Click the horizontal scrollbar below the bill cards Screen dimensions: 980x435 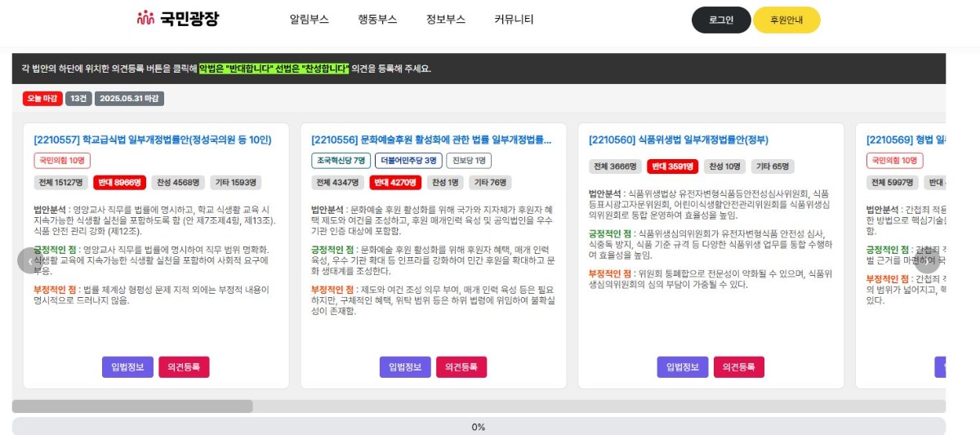click(132, 406)
